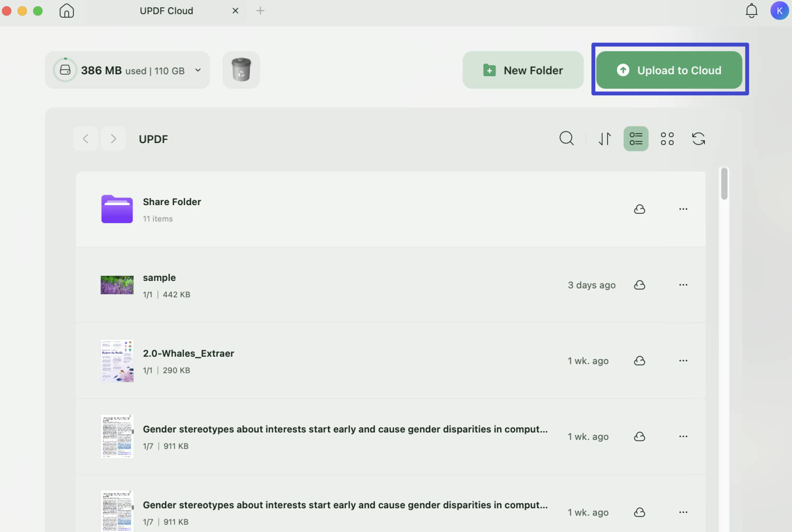792x532 pixels.
Task: Click the 'Share Folder' name text
Action: coord(172,202)
